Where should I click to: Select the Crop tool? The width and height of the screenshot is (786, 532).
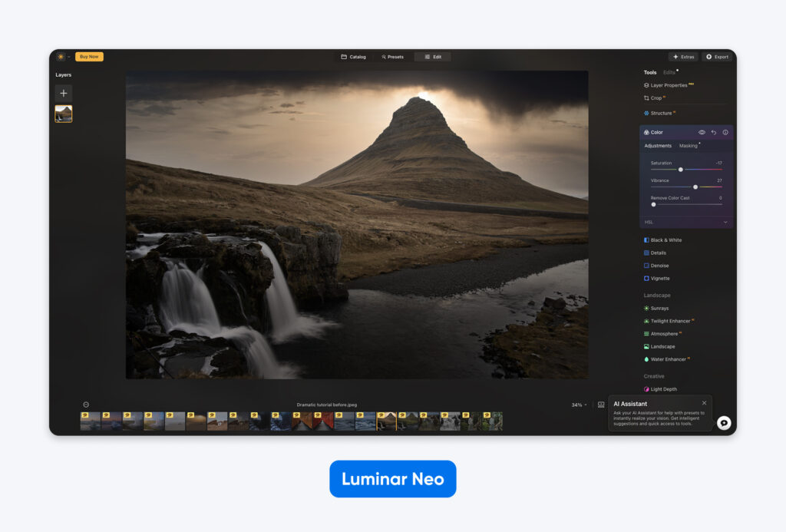[x=656, y=98]
